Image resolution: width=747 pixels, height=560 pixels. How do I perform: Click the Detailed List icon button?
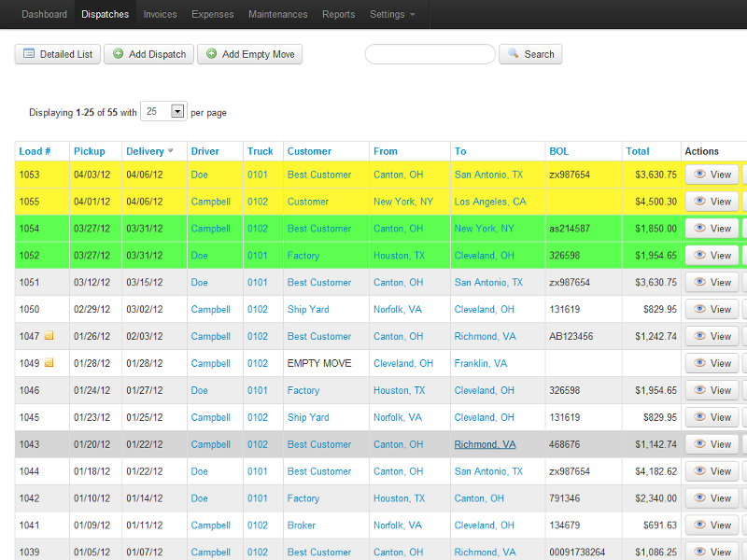point(58,54)
